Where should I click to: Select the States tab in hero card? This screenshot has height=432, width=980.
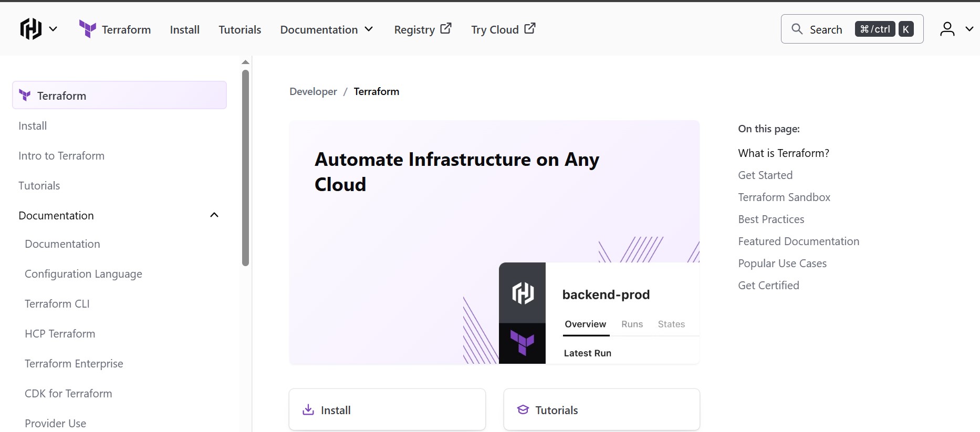coord(671,324)
